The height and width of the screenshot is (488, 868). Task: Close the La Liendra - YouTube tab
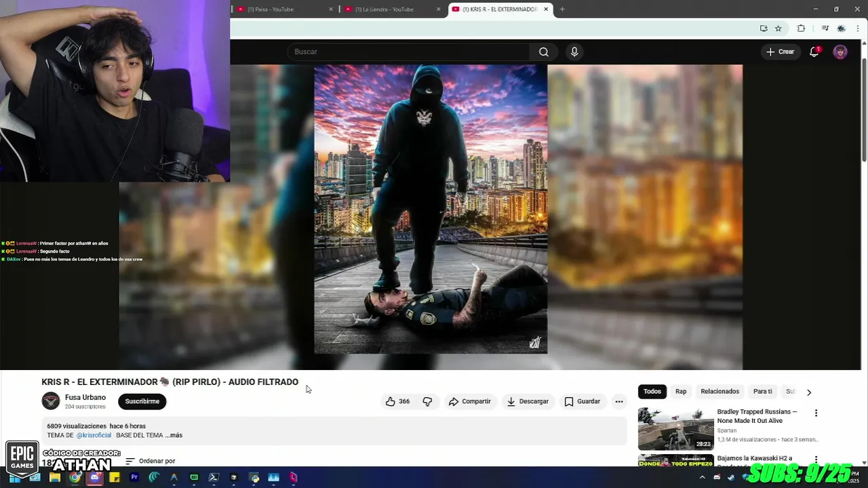click(438, 9)
